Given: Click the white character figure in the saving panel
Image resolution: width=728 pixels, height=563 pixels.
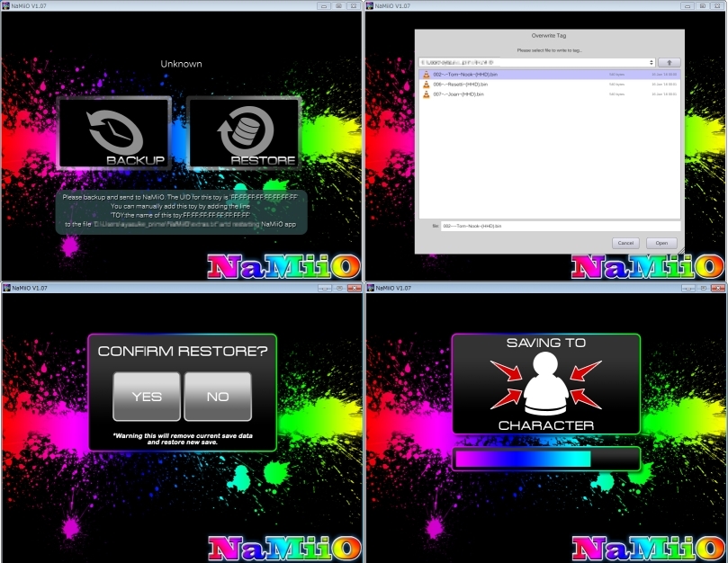Looking at the screenshot, I should pyautogui.click(x=545, y=383).
